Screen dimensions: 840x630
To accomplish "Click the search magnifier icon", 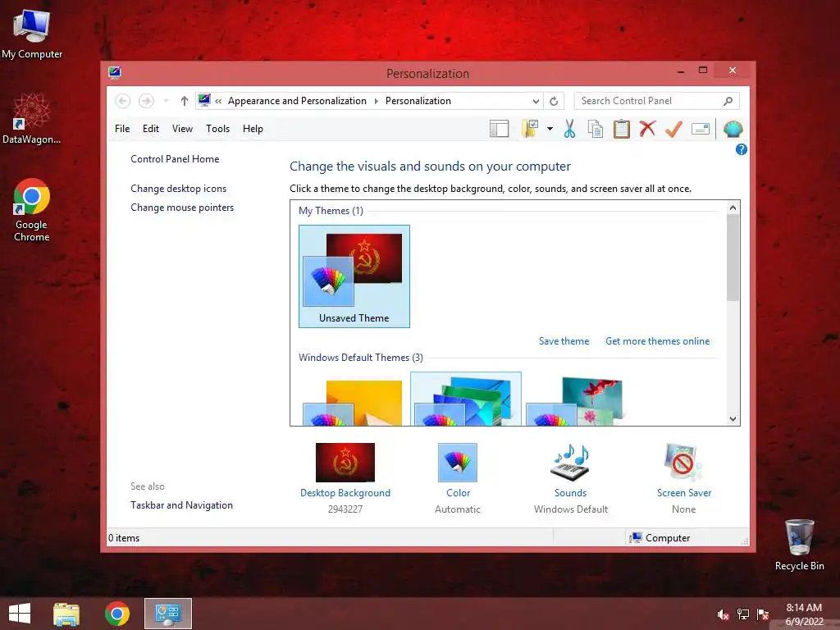I will 728,101.
